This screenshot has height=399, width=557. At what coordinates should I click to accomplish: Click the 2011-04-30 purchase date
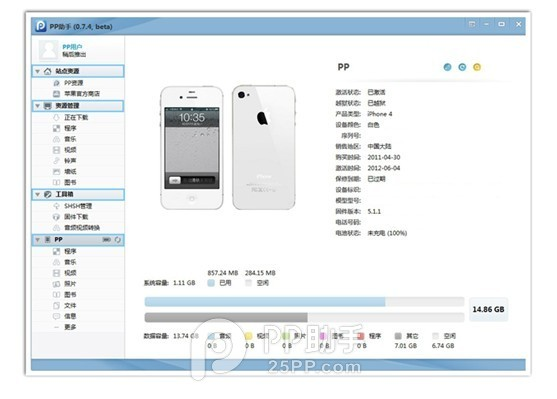pos(384,157)
